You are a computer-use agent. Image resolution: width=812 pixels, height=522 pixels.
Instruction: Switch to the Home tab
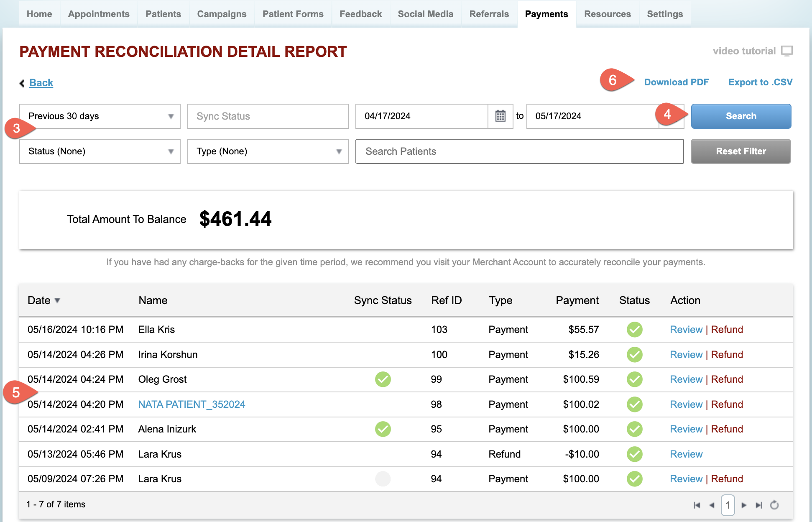39,14
